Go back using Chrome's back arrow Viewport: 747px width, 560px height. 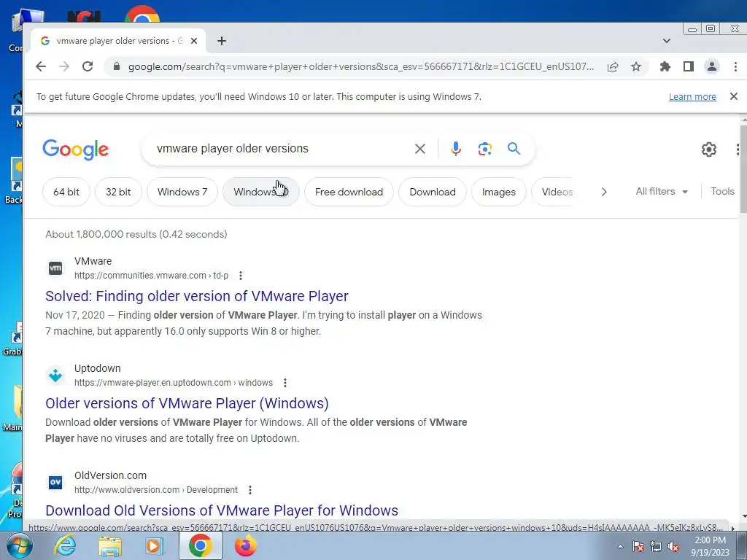(41, 66)
